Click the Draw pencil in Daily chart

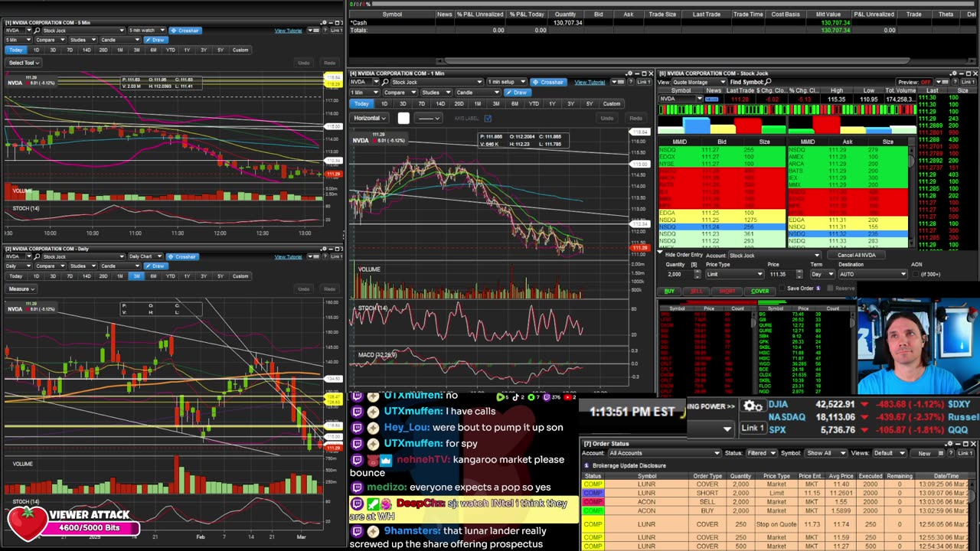click(x=156, y=266)
